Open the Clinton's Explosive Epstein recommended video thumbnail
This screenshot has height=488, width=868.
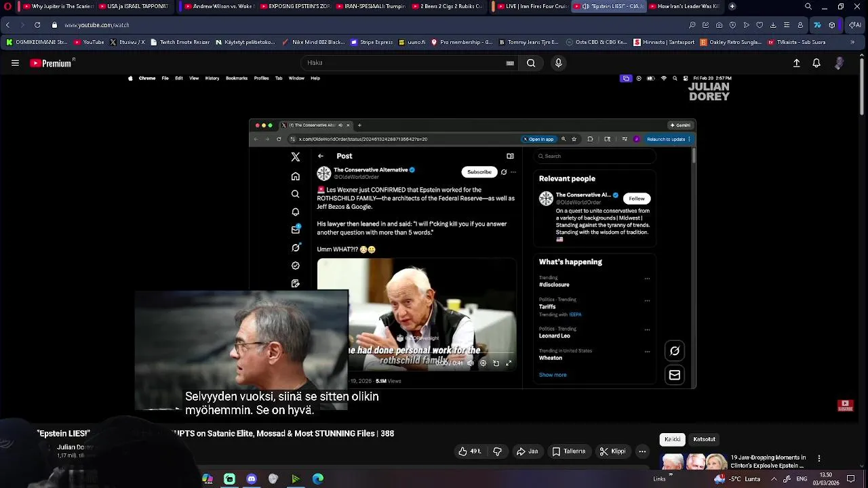tap(694, 462)
